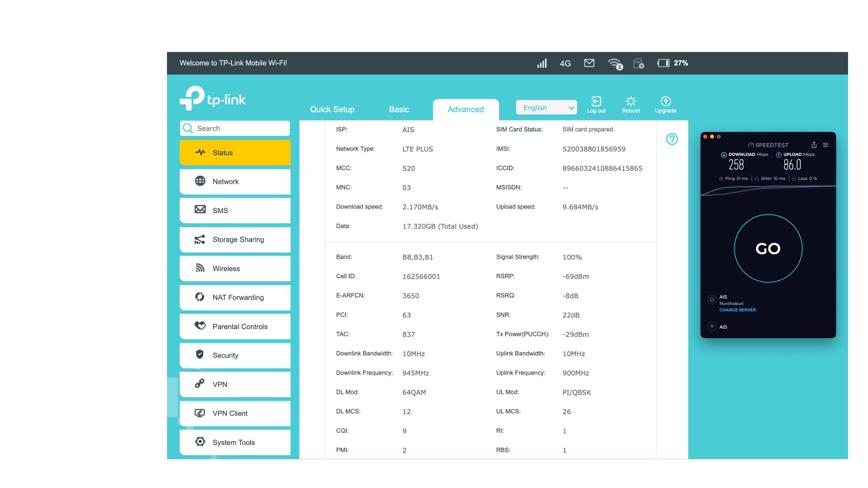Image resolution: width=868 pixels, height=488 pixels.
Task: Open the Speedtest settings sliders icon
Action: 826,145
